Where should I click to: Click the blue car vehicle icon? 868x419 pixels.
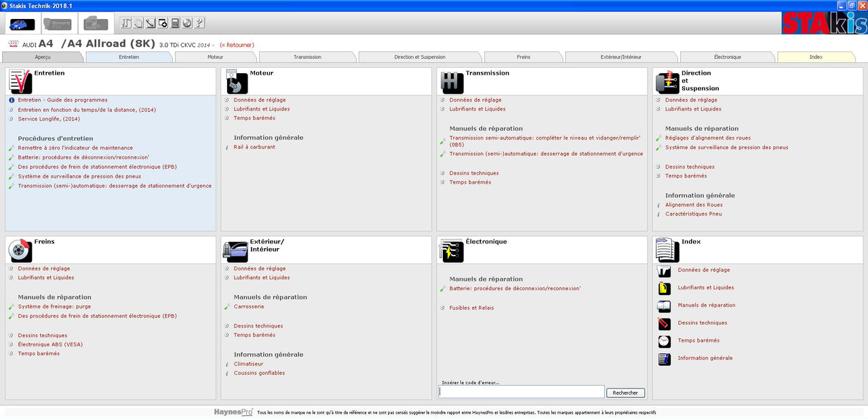coord(22,24)
